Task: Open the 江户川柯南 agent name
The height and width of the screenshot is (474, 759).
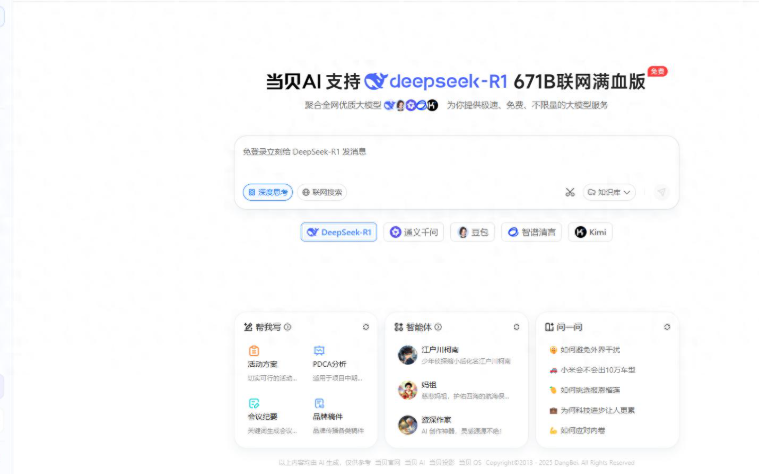Action: 440,350
